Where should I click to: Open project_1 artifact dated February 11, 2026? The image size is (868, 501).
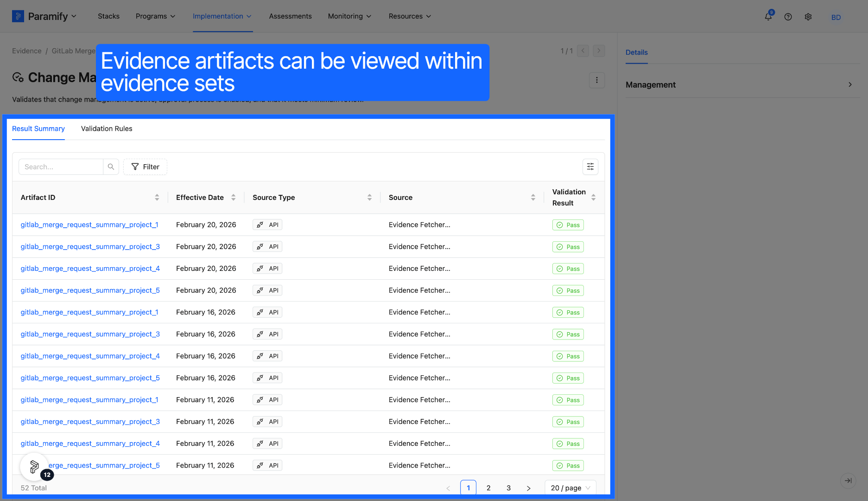[x=89, y=399]
